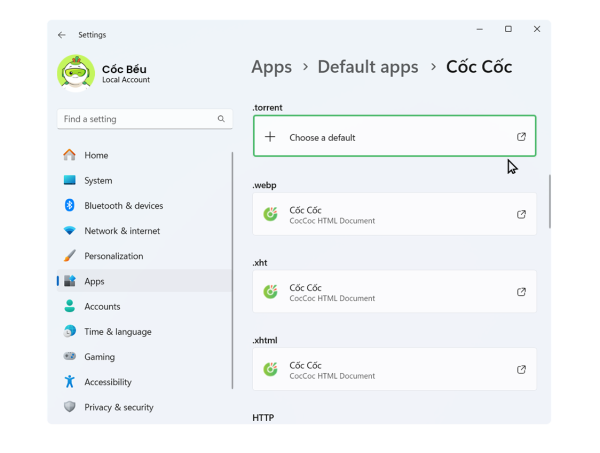Navigate to Default apps breadcrumb

tap(368, 67)
